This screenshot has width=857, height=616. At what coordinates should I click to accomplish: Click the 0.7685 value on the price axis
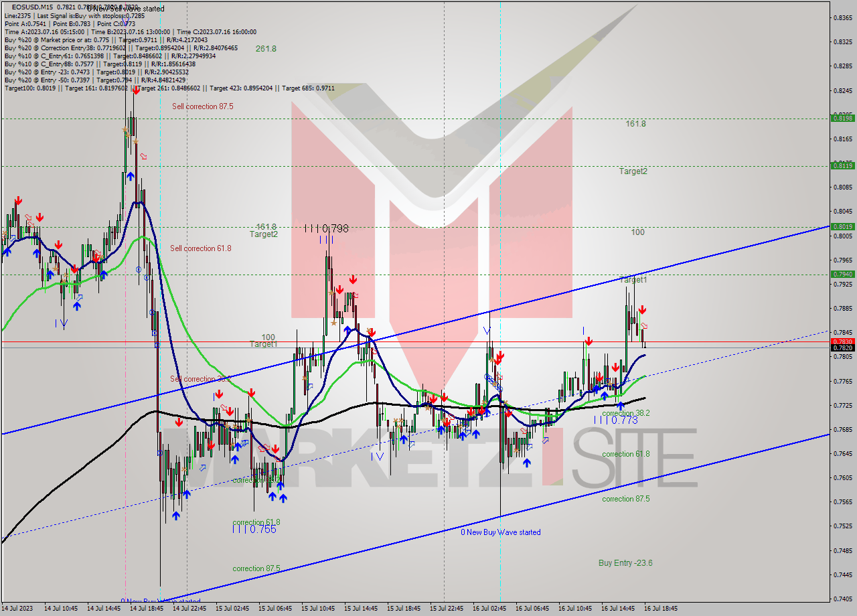[x=842, y=429]
